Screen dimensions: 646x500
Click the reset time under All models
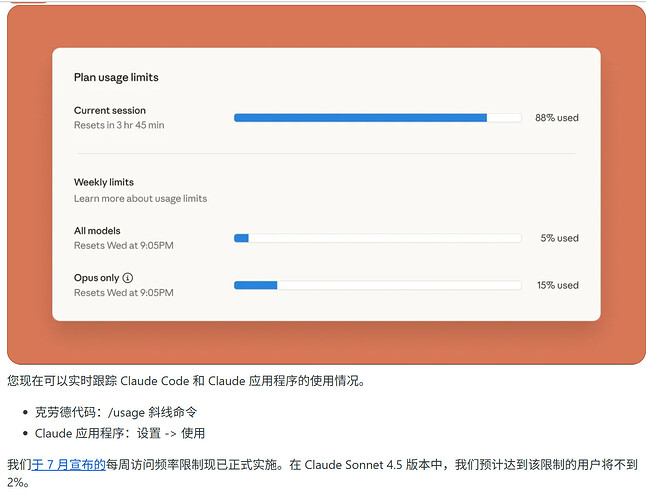(x=124, y=245)
